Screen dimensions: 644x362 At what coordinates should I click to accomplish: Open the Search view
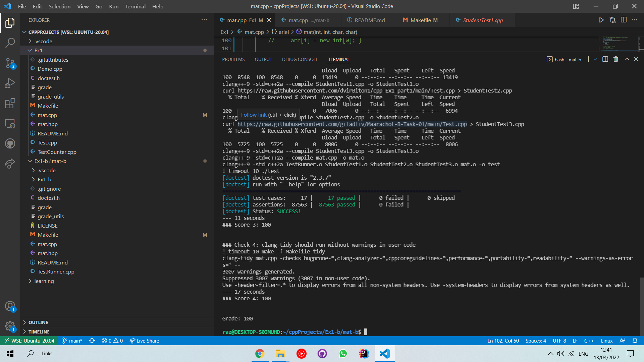[10, 43]
